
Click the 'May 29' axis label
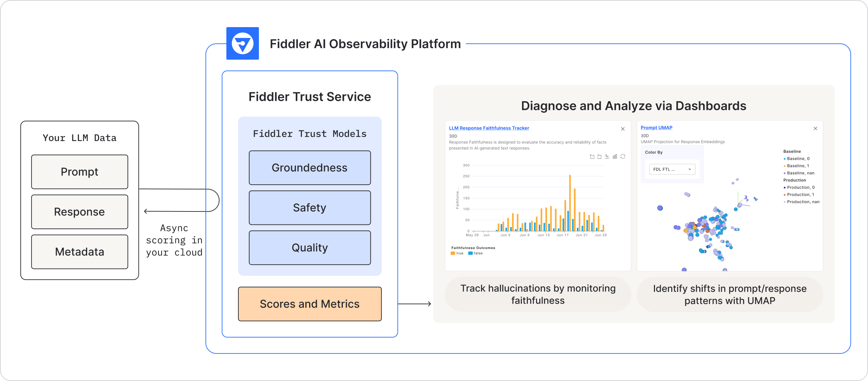coord(472,235)
